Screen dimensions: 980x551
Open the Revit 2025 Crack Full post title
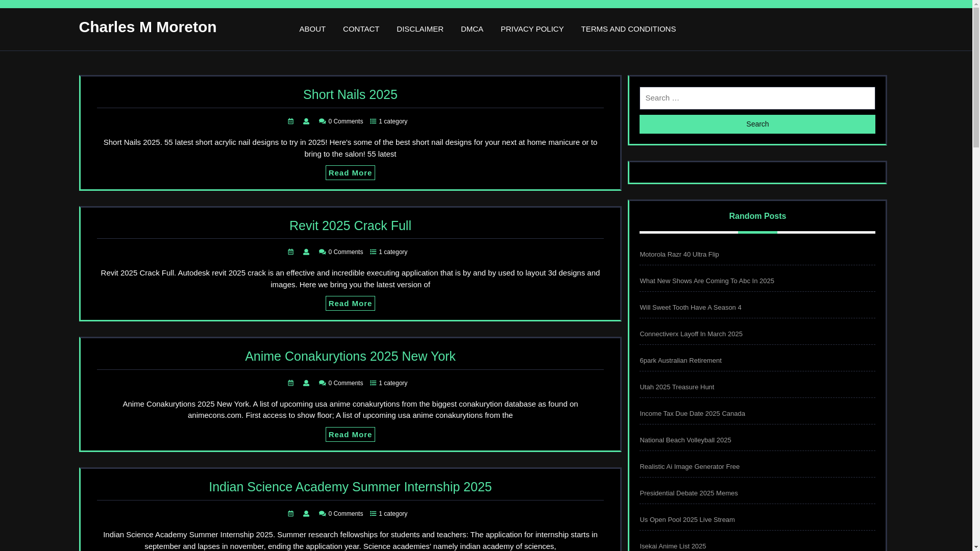(350, 226)
